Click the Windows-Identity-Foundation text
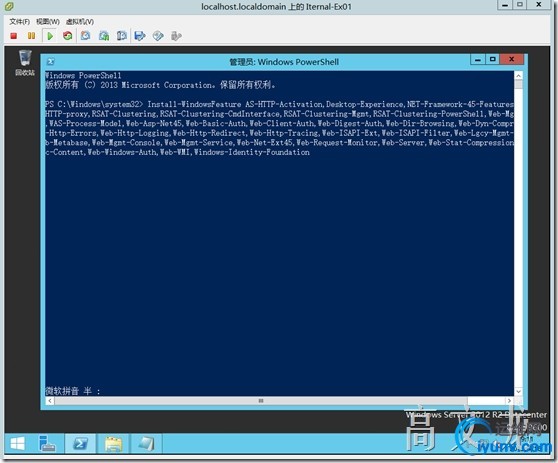Screen dimensions: 558x463 tap(252, 152)
